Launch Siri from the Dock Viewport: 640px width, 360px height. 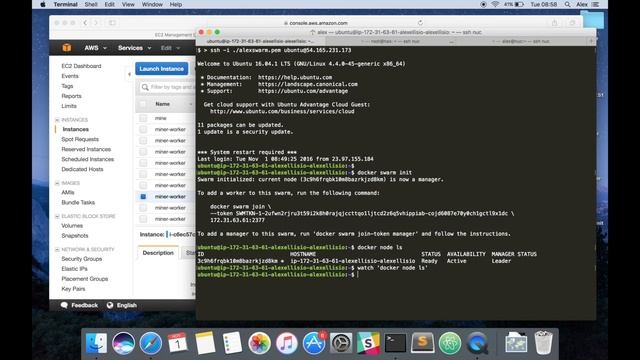click(x=123, y=343)
